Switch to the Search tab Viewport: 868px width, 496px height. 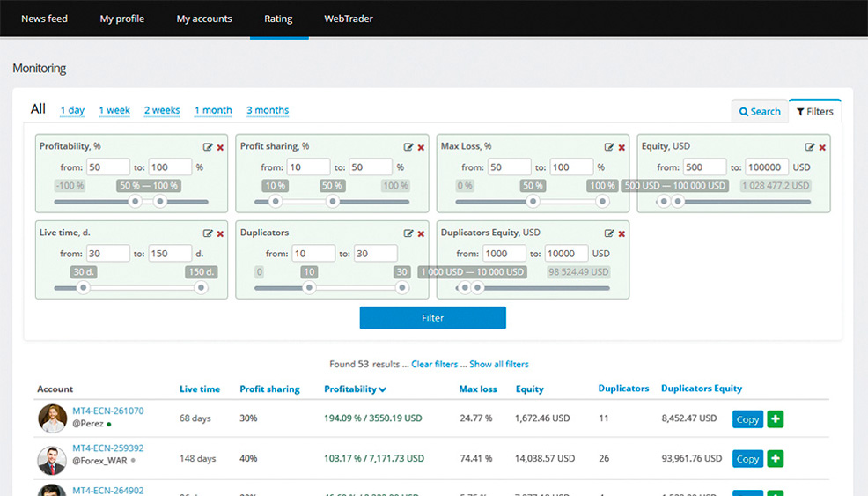click(x=760, y=111)
